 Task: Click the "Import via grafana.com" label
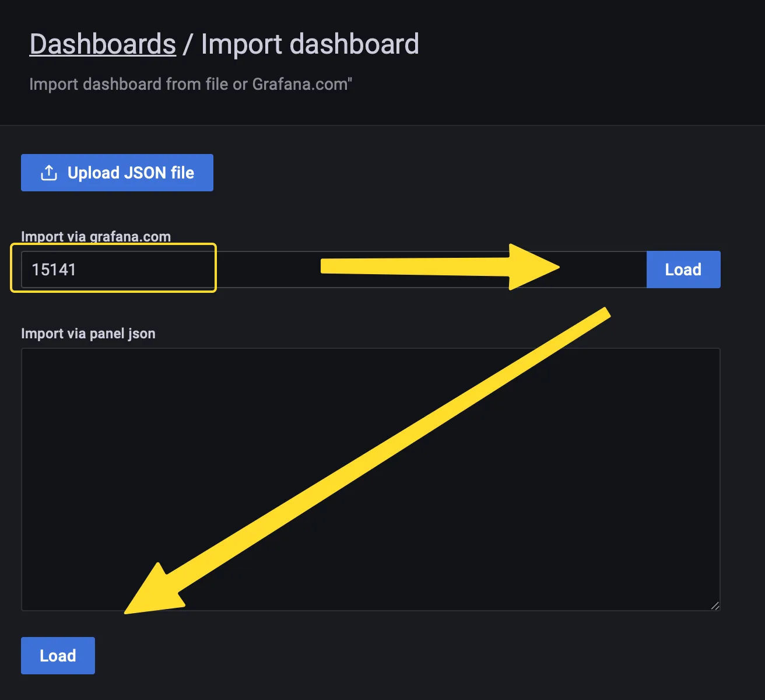[96, 236]
